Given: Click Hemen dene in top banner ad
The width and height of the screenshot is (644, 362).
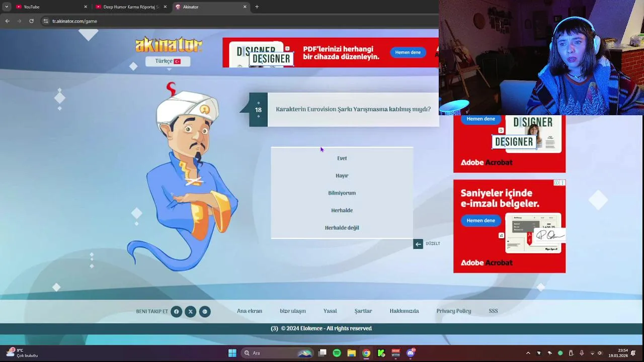Looking at the screenshot, I should (x=408, y=52).
